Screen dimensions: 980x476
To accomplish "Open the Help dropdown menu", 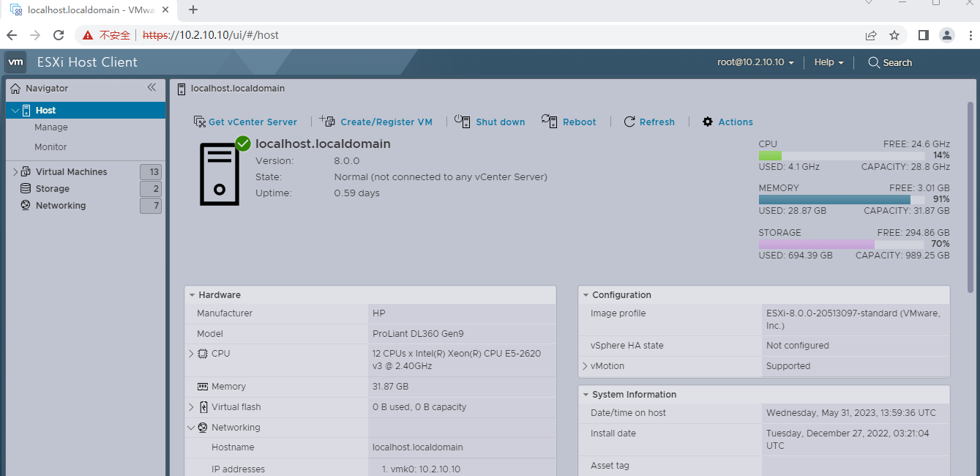I will (x=828, y=63).
